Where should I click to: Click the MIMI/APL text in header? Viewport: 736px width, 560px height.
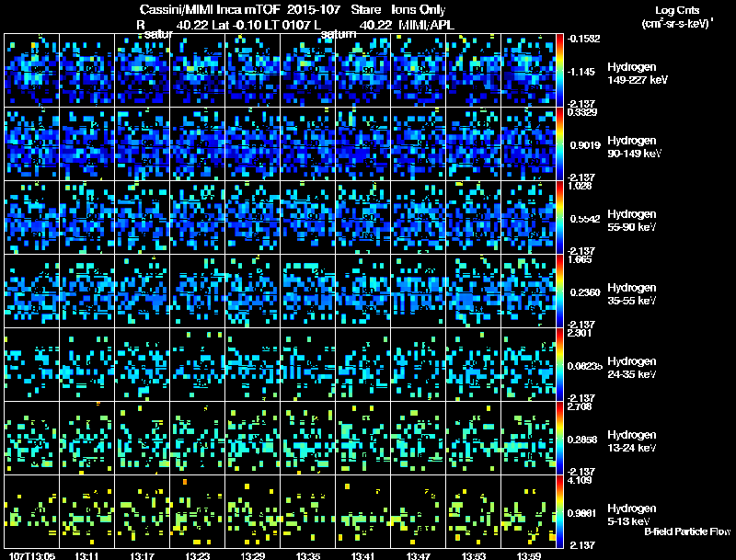[427, 25]
